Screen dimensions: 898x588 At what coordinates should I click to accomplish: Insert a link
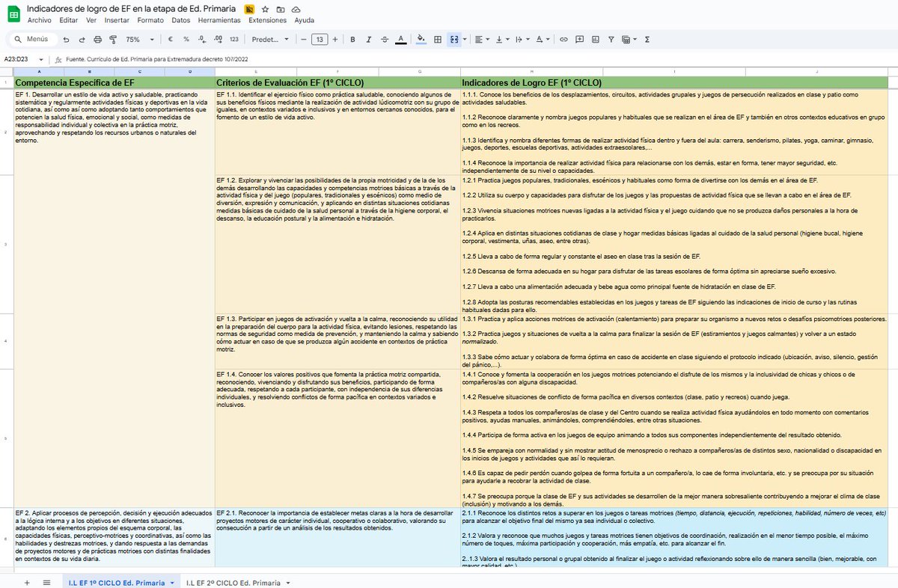coord(563,39)
